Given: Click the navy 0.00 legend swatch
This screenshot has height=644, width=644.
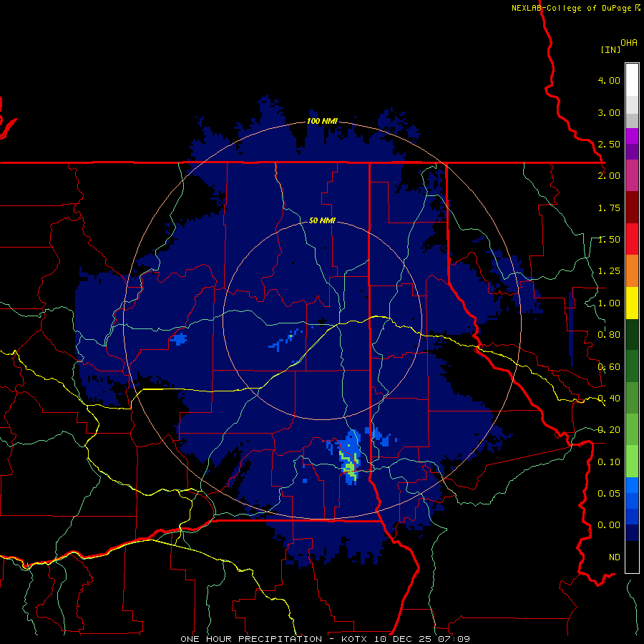Looking at the screenshot, I should 632,532.
